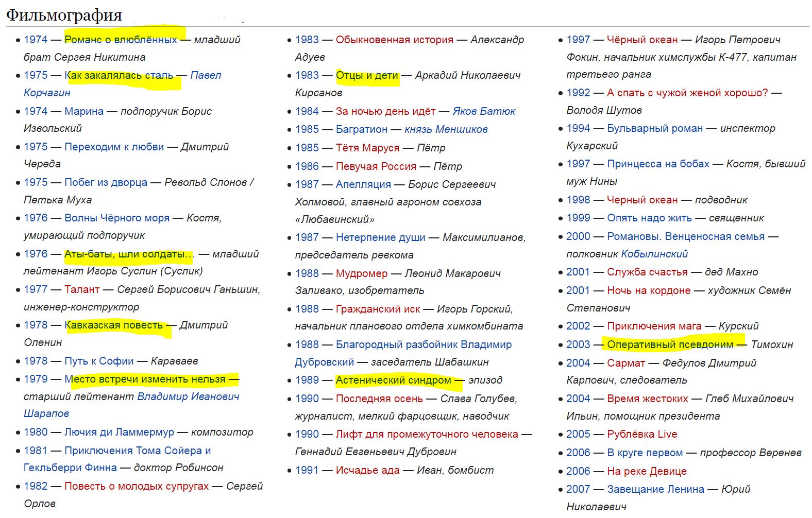Click the red link Сармат
This screenshot has width=812, height=518.
click(626, 363)
